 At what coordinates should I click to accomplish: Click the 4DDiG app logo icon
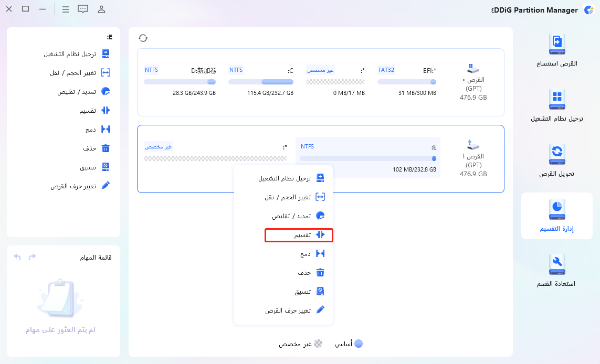590,9
